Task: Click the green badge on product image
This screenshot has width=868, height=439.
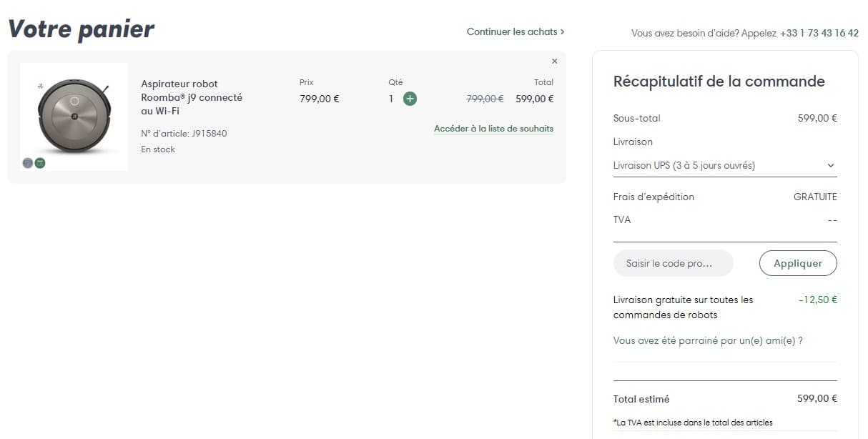Action: pyautogui.click(x=40, y=163)
